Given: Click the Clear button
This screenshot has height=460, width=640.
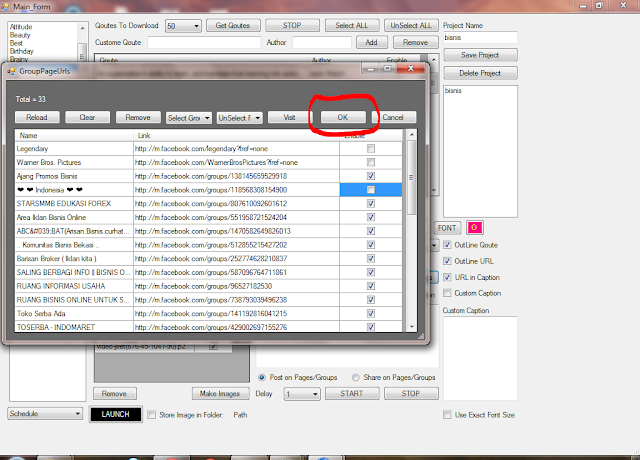Looking at the screenshot, I should point(87,118).
